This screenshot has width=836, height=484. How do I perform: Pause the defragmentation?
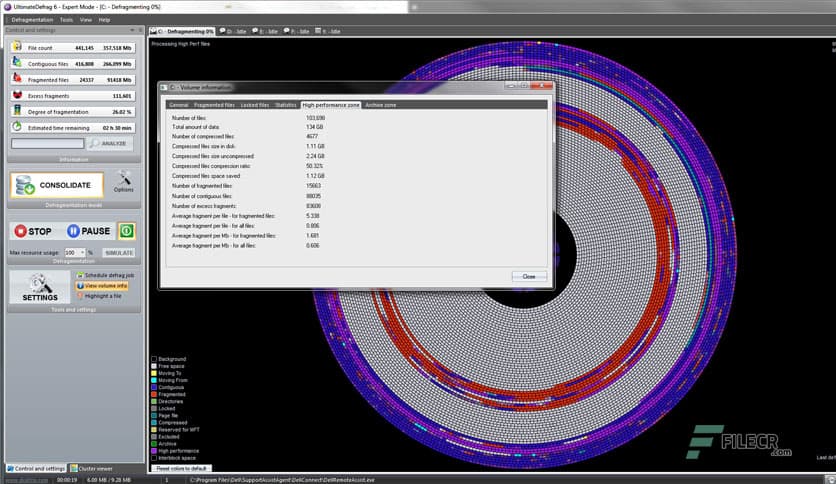click(89, 231)
